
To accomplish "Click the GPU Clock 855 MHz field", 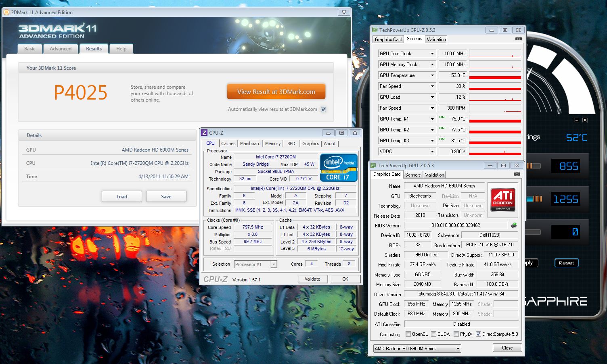I will coord(416,304).
